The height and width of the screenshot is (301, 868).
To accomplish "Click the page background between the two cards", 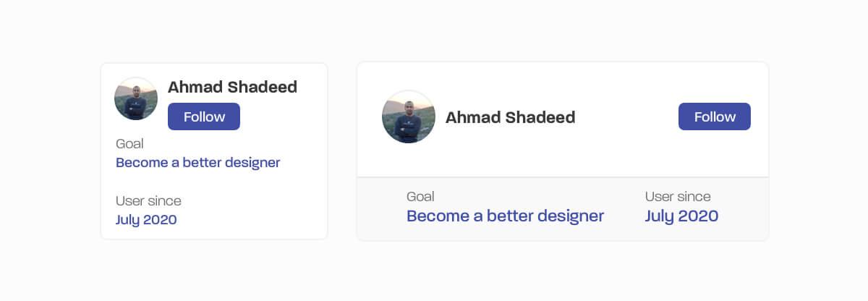I will (x=342, y=150).
